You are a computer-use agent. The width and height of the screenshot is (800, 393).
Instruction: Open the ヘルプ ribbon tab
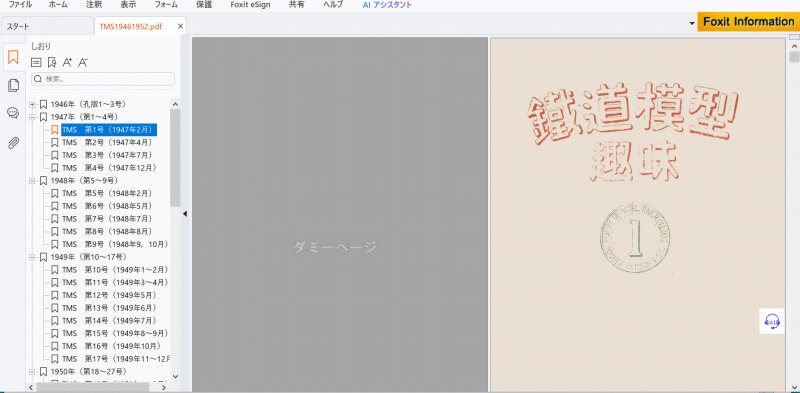333,5
